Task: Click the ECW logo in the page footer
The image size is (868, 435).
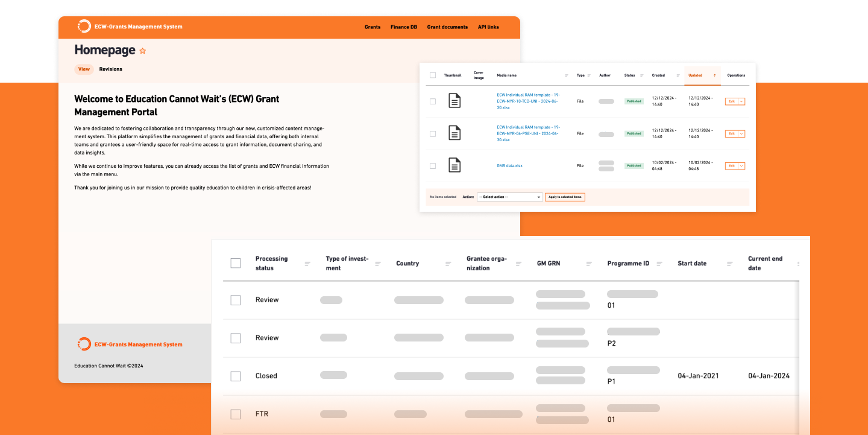Action: point(84,344)
